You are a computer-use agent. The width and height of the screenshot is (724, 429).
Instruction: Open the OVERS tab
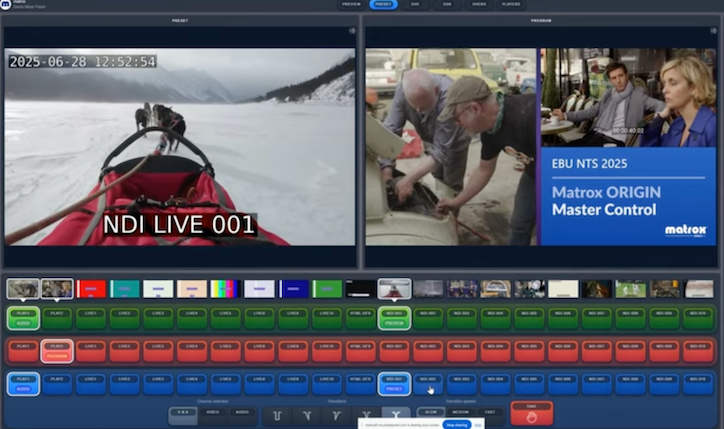click(x=479, y=4)
